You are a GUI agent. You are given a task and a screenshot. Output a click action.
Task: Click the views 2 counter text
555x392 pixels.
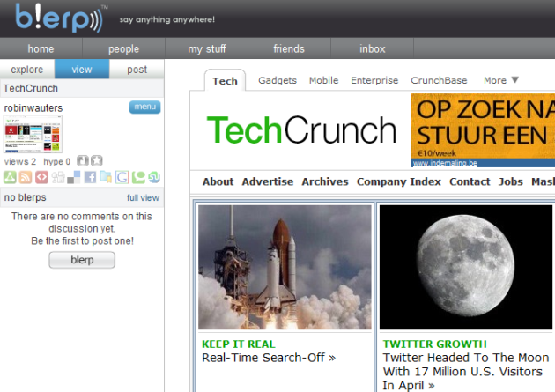20,162
